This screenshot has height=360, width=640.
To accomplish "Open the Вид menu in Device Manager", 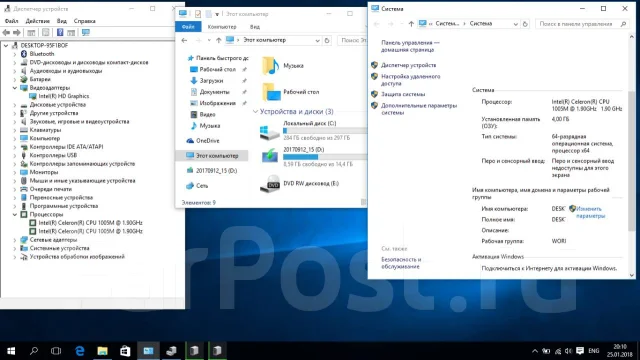I will tap(62, 21).
